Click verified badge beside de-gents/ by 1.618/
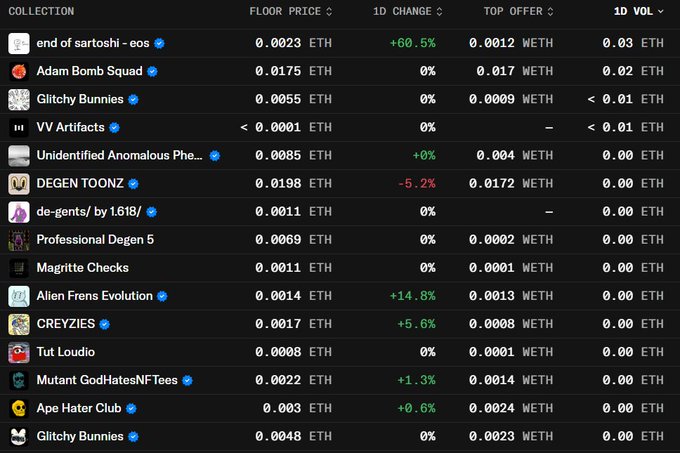The width and height of the screenshot is (680, 453). click(151, 212)
